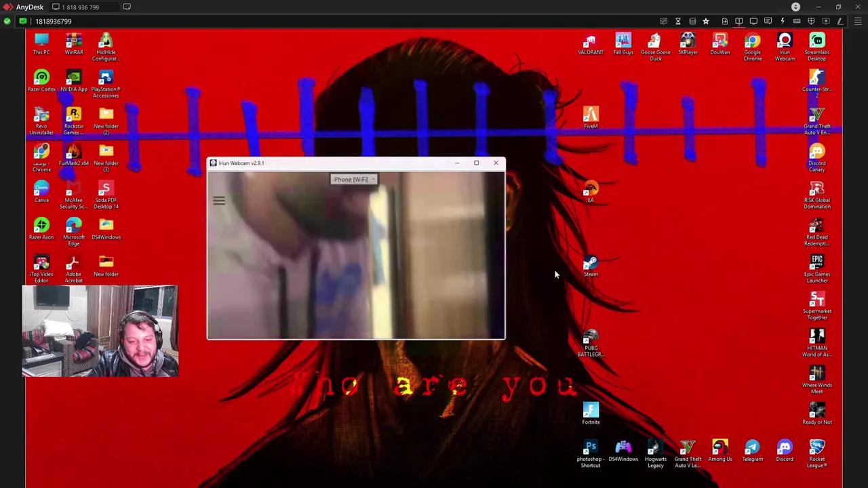This screenshot has height=488, width=868.
Task: Open the Google Chrome shortcut near Iriun Webcam
Action: 753,47
